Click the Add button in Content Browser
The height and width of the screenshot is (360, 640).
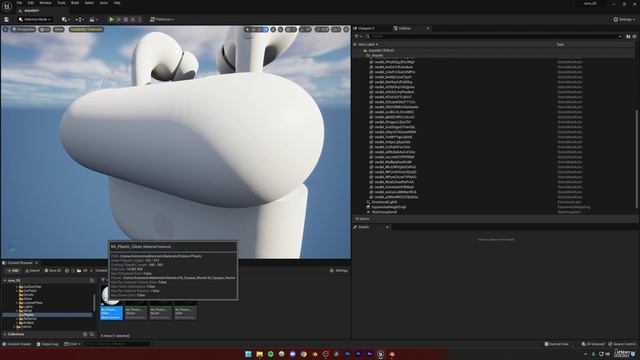tap(12, 271)
